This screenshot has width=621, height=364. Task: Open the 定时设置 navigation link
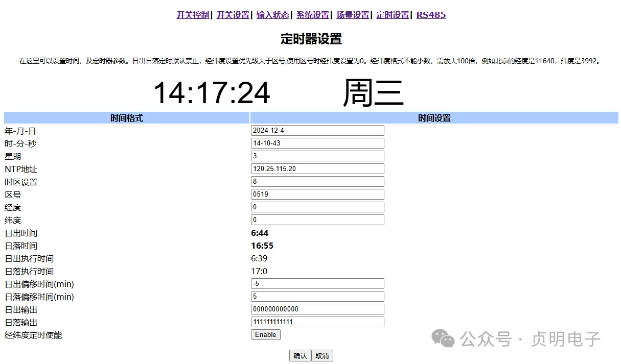[x=393, y=15]
